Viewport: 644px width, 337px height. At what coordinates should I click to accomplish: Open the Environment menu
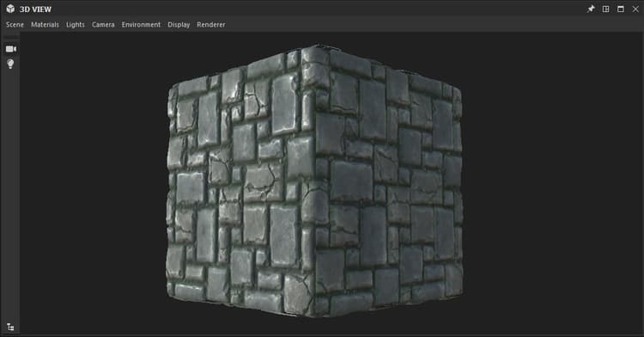(141, 25)
